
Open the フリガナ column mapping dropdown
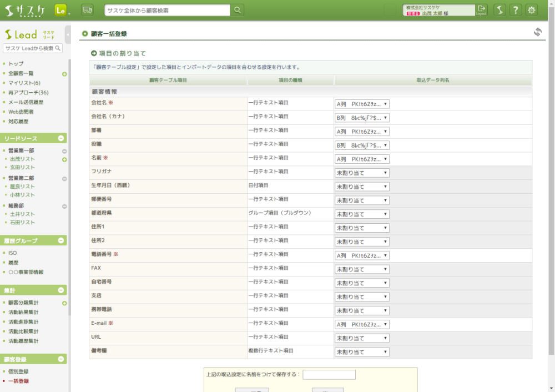pos(361,173)
